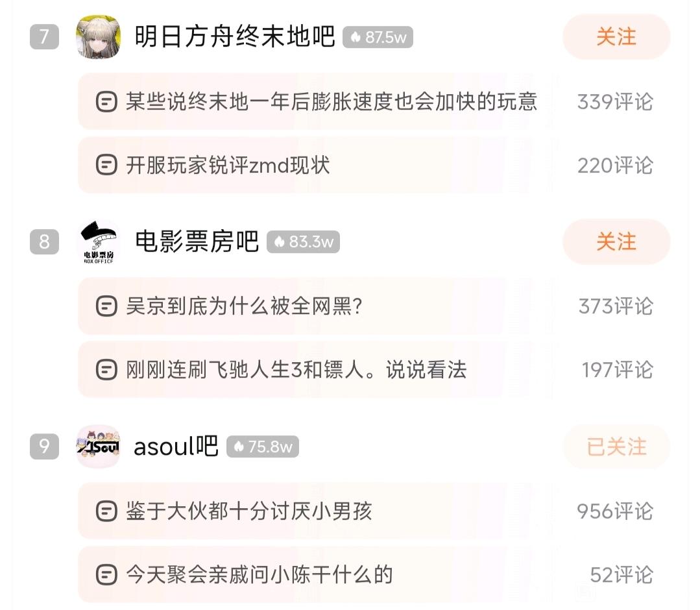
Task: Tap the 83.3w heat badge
Action: pos(304,243)
